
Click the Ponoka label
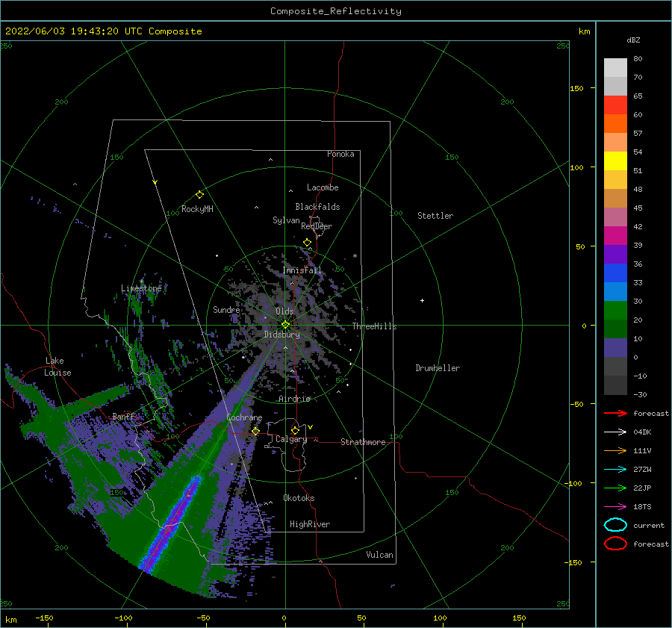[x=340, y=154]
